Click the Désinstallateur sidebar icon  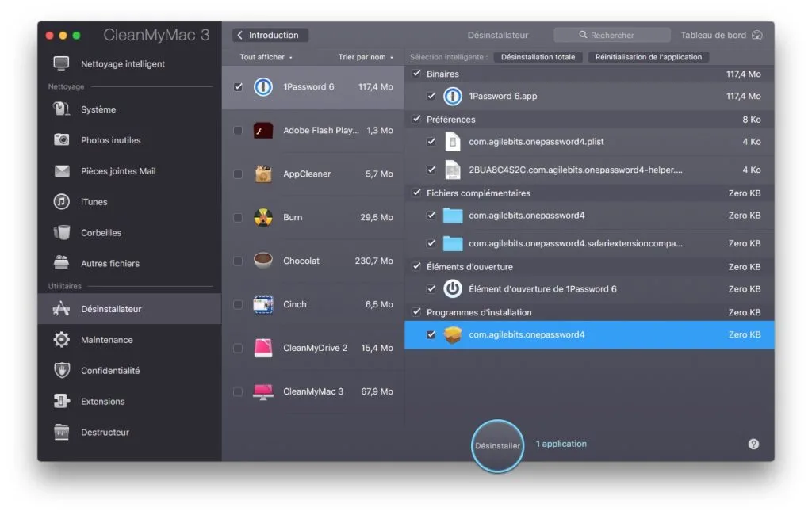tap(61, 308)
